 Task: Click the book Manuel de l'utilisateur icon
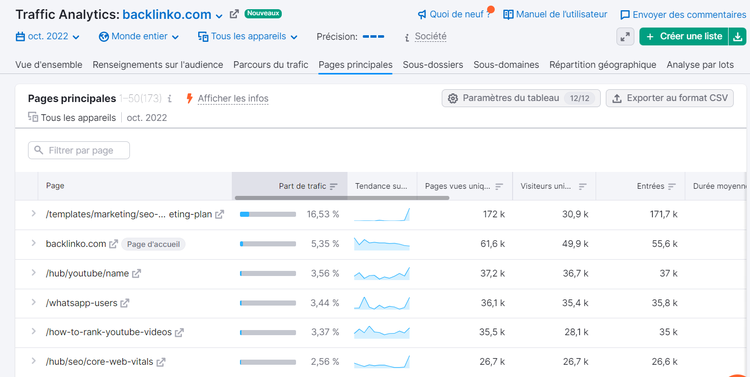coord(508,14)
